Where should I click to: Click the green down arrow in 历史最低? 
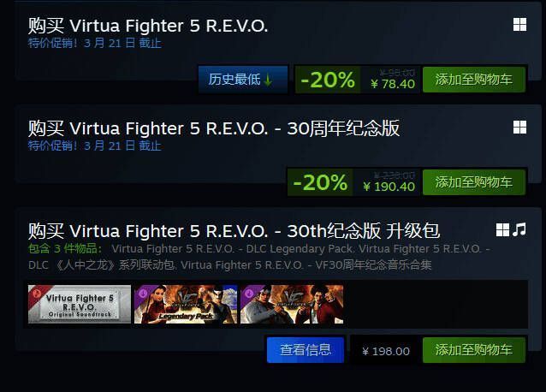(268, 80)
